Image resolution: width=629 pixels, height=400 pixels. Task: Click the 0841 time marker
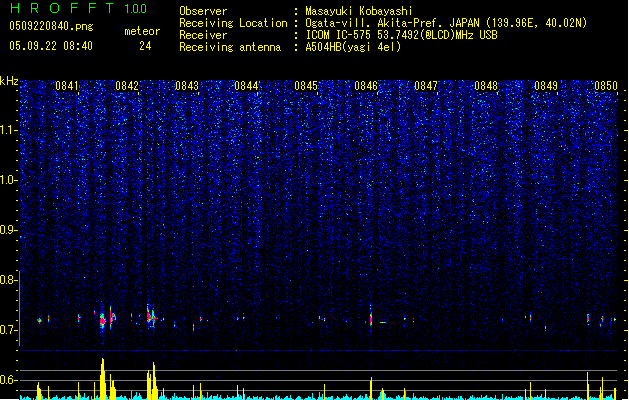pos(67,86)
